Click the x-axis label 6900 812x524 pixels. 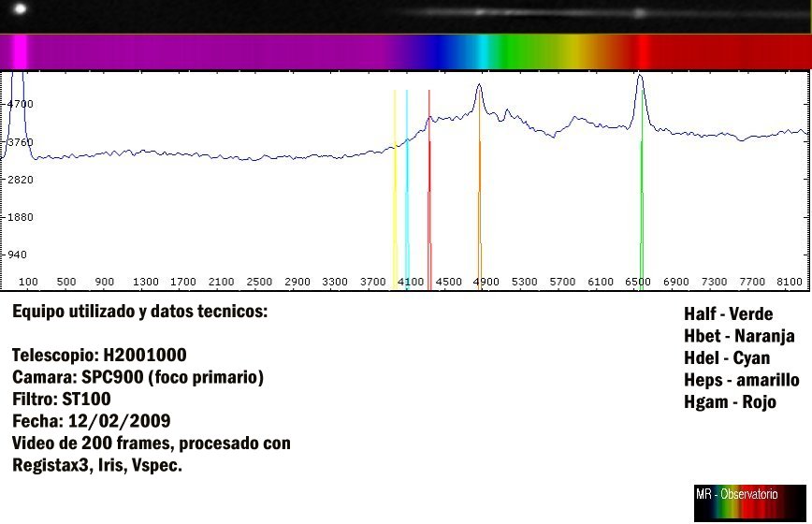[x=676, y=282]
